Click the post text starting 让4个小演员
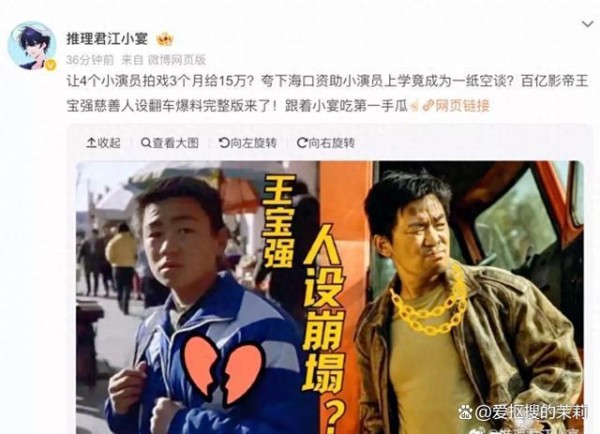This screenshot has height=434, width=600. pyautogui.click(x=327, y=93)
